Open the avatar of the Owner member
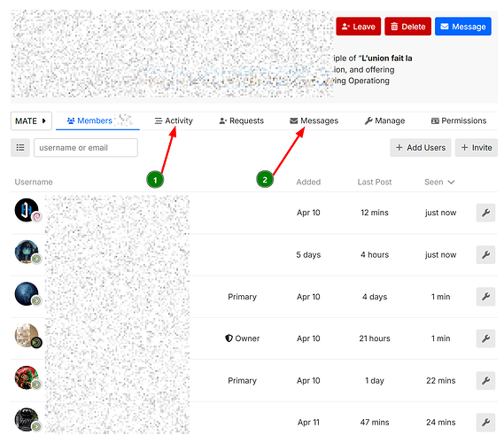The image size is (504, 443). [27, 336]
